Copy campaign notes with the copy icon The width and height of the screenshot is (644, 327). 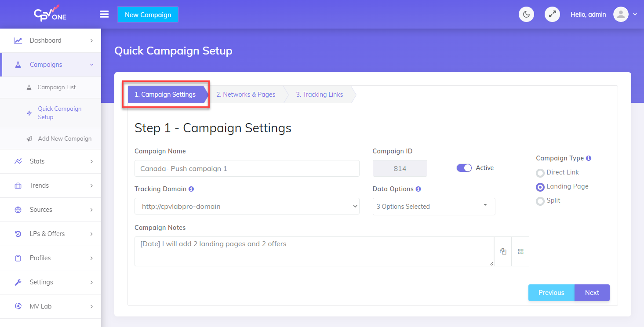503,251
